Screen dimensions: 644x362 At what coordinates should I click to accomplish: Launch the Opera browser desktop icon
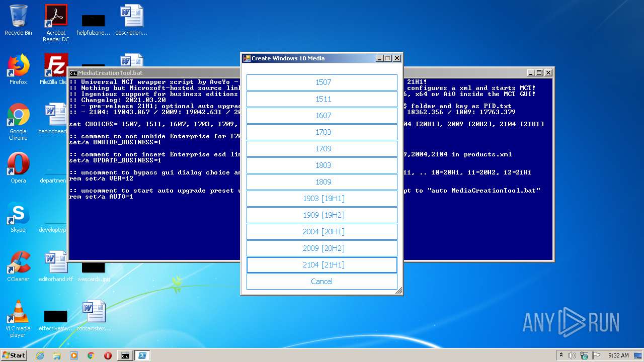[x=18, y=168]
